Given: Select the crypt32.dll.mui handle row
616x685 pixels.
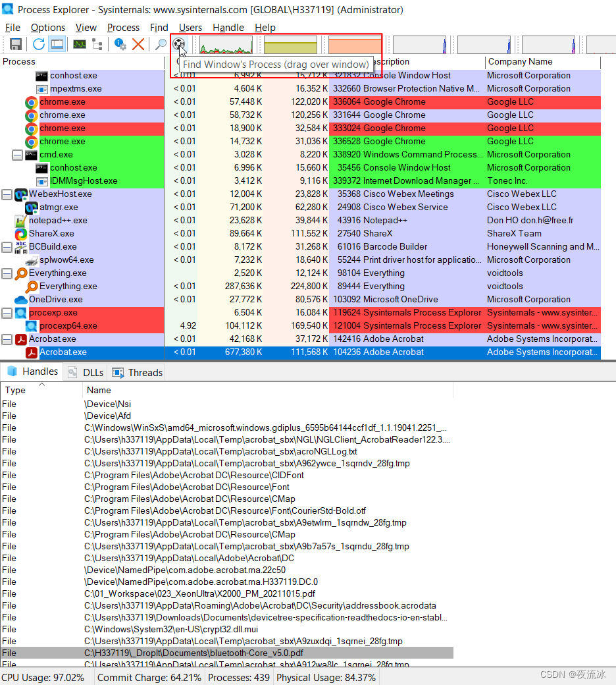Looking at the screenshot, I should tap(226, 629).
